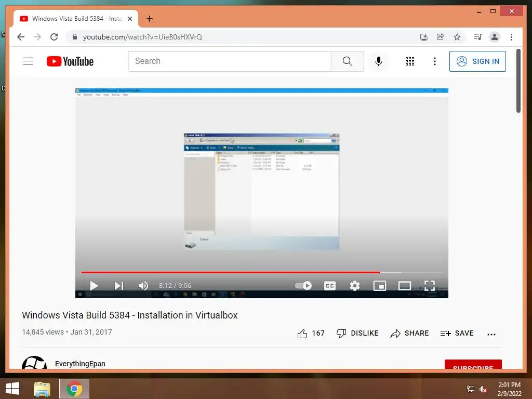The width and height of the screenshot is (532, 399).
Task: Play the paused video
Action: click(94, 286)
